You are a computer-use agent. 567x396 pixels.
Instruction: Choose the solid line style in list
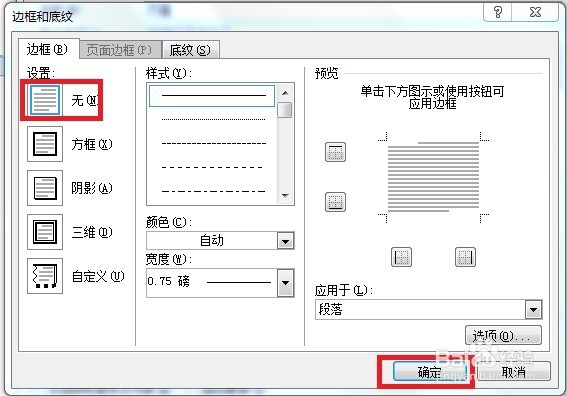point(212,96)
